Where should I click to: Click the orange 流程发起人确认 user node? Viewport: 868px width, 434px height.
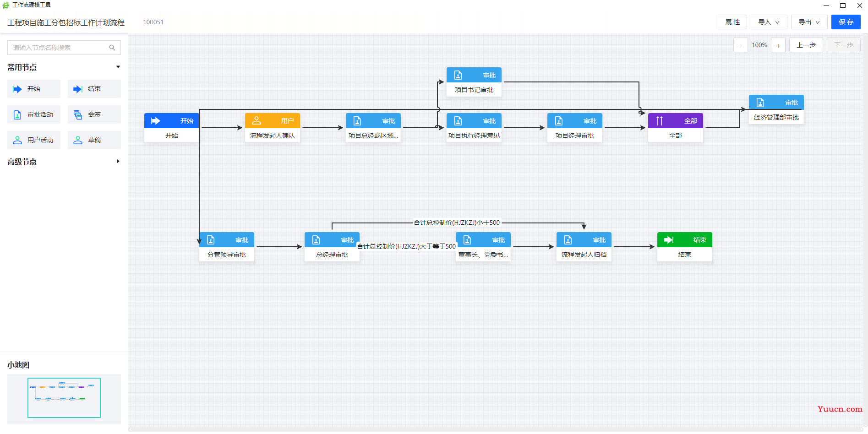coord(273,128)
